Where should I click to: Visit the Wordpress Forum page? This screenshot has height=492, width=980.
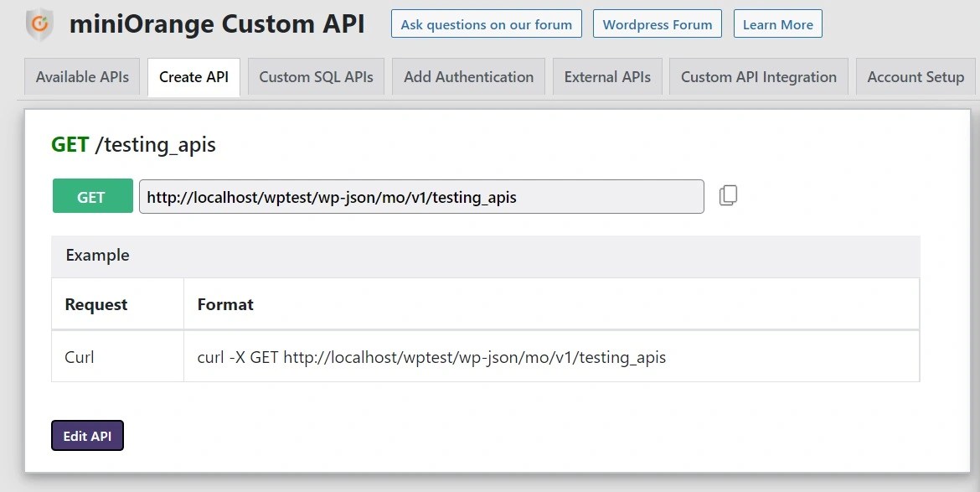(658, 23)
